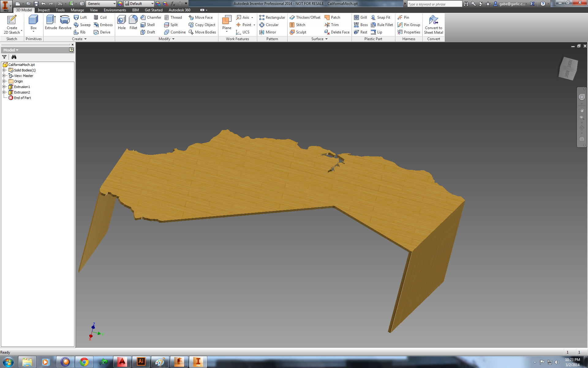Open Adobe Illustrator from taskbar

141,362
